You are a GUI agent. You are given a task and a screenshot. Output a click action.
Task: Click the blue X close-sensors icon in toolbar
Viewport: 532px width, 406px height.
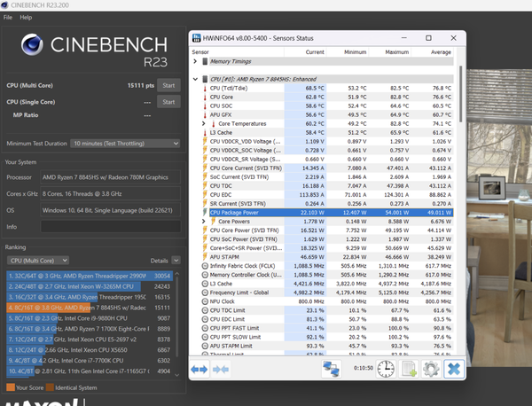pyautogui.click(x=454, y=369)
